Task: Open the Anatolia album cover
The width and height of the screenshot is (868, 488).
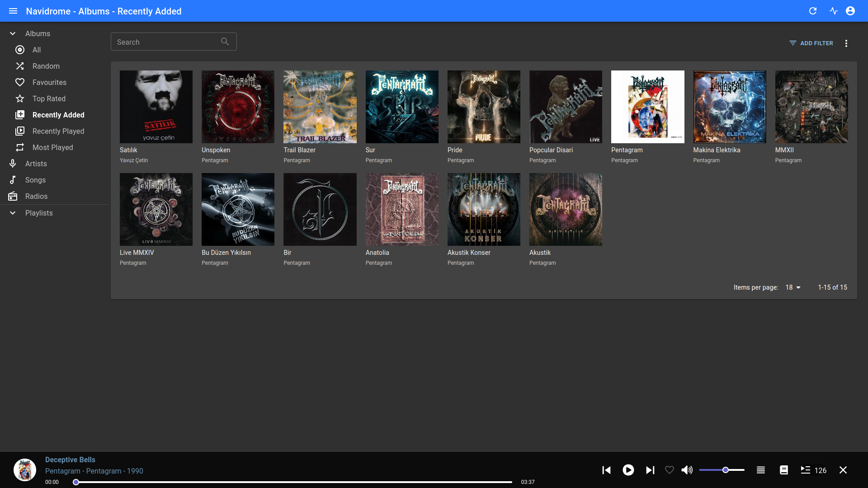Action: (402, 209)
